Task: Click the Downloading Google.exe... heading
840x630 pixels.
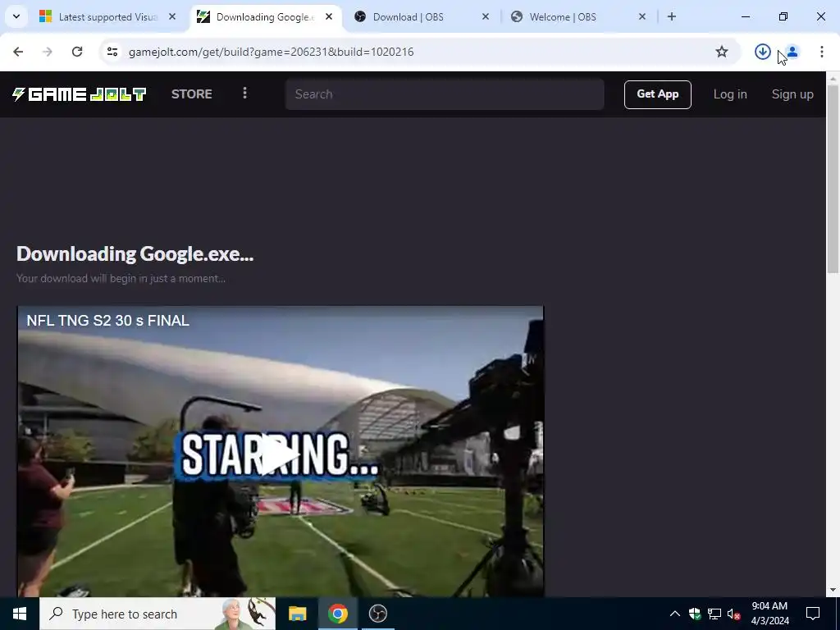Action: [135, 254]
